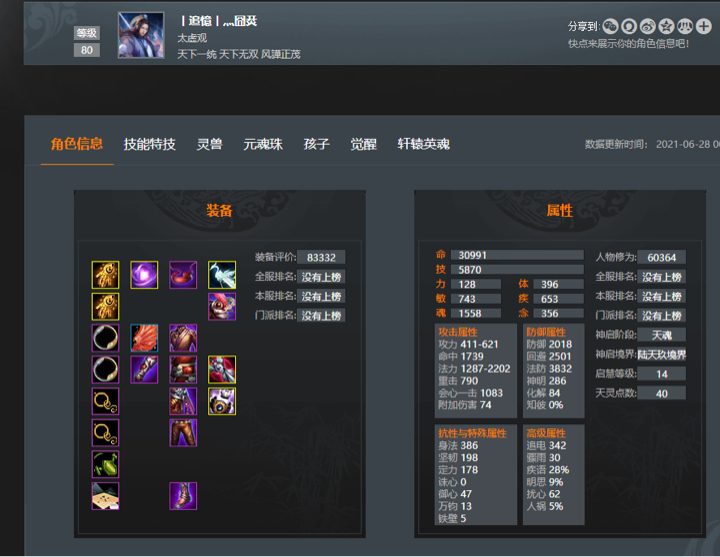The width and height of the screenshot is (720, 557).
Task: Click the plus more-share icon
Action: (703, 27)
